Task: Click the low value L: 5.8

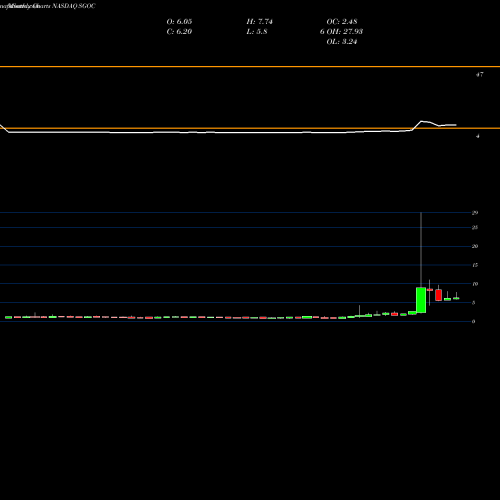Action: [257, 31]
